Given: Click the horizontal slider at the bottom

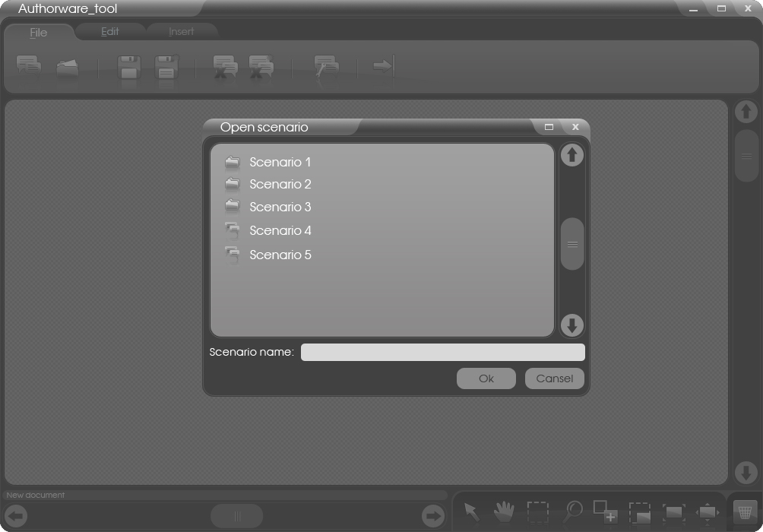Looking at the screenshot, I should point(236,515).
